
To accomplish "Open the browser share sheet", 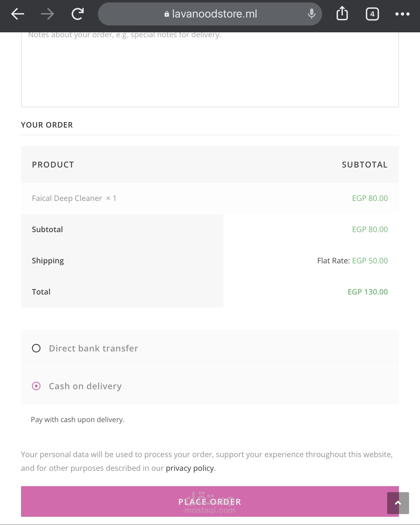I will coord(342,14).
